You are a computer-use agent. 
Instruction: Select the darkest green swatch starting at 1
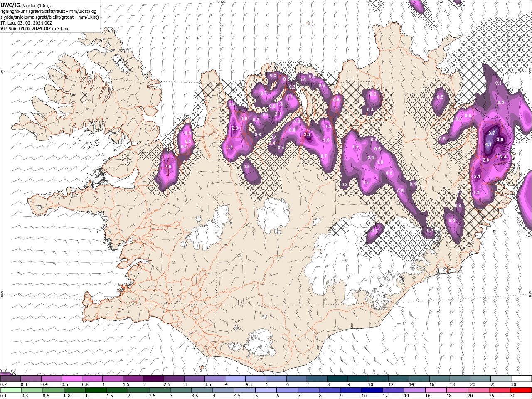point(96,390)
